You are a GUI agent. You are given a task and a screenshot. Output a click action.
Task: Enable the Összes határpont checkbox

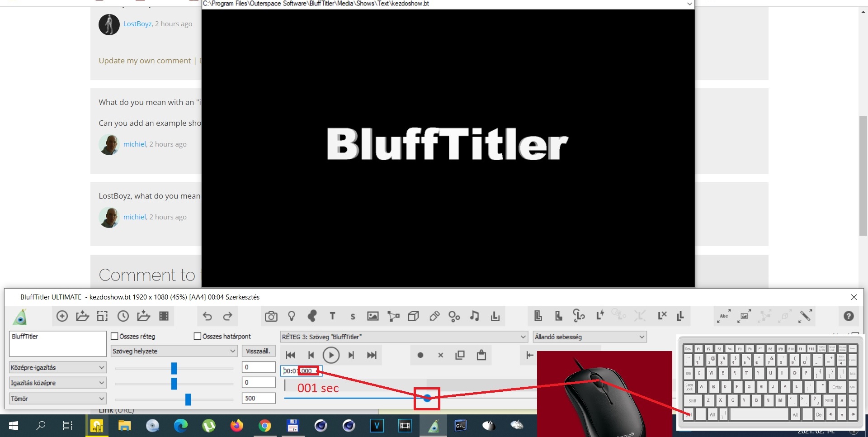[197, 336]
